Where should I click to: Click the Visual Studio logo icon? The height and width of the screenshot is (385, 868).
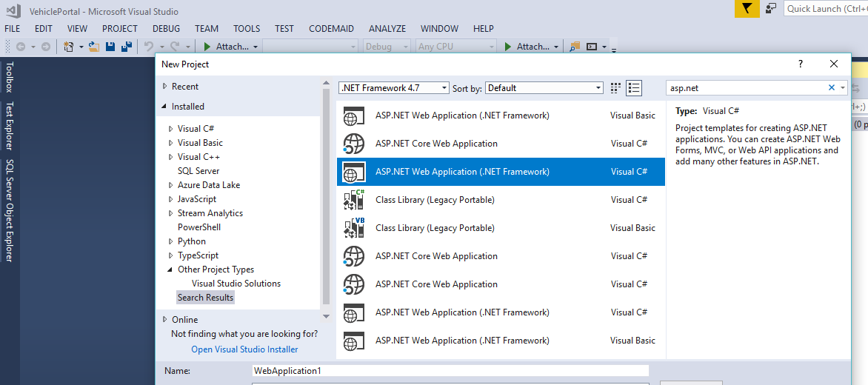coord(14,10)
